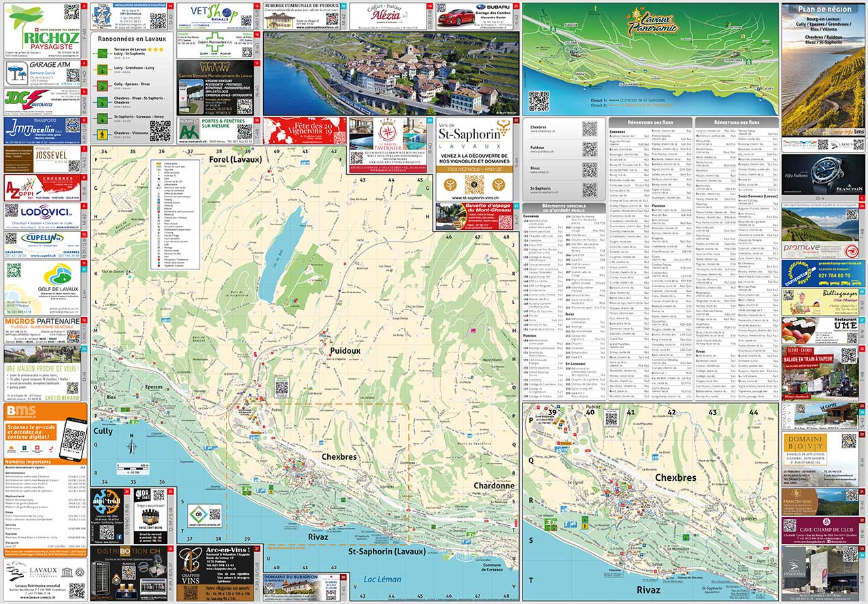This screenshot has width=868, height=604.
Task: Click the yellow hiker icon for Chexbres - Vinorama
Action: [101, 135]
